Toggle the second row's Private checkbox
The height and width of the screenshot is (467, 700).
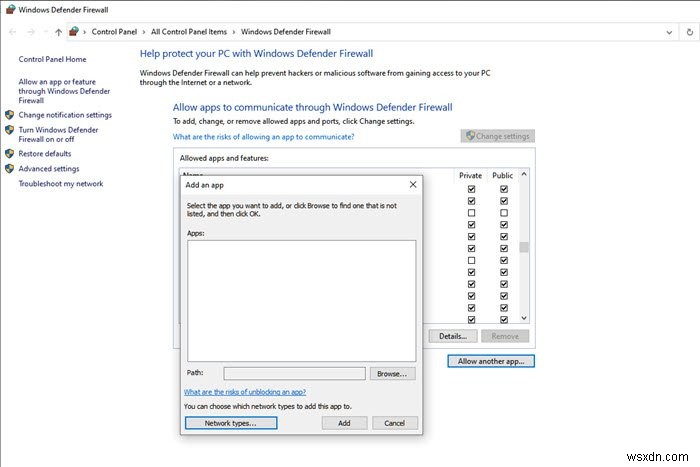(471, 201)
